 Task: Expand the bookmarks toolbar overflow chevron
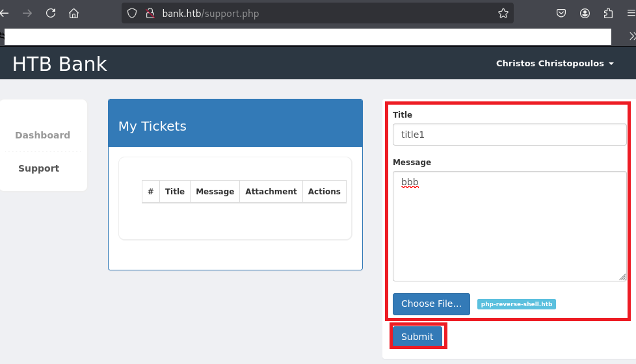coord(631,36)
